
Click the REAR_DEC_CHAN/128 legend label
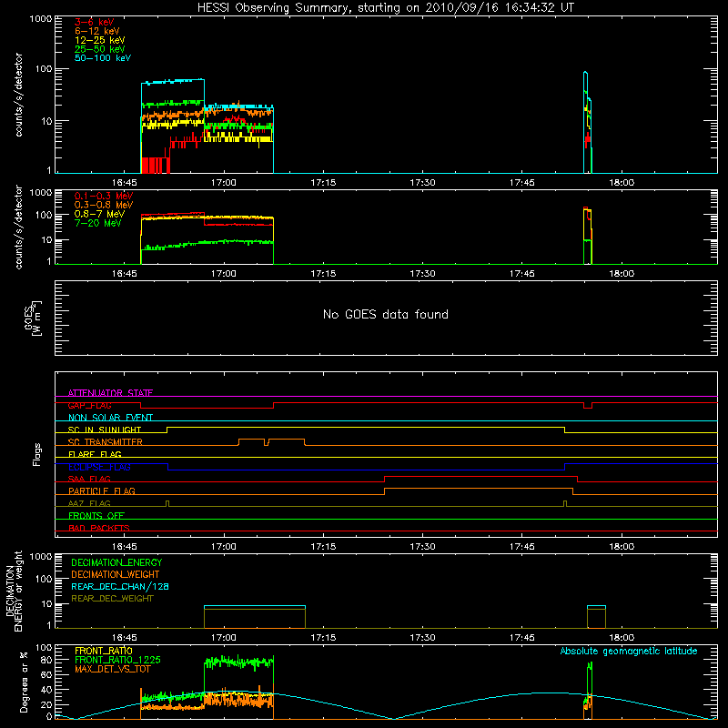[x=120, y=586]
